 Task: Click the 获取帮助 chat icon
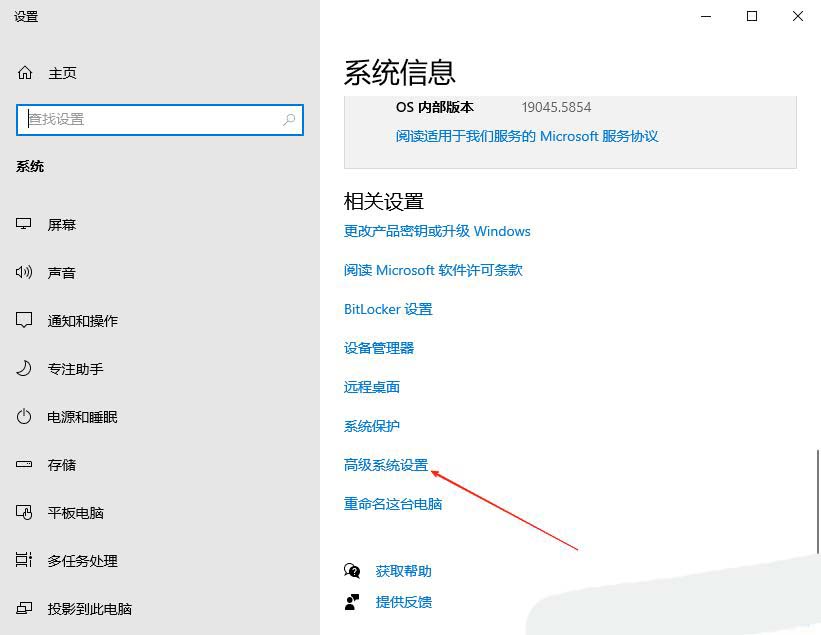(352, 570)
